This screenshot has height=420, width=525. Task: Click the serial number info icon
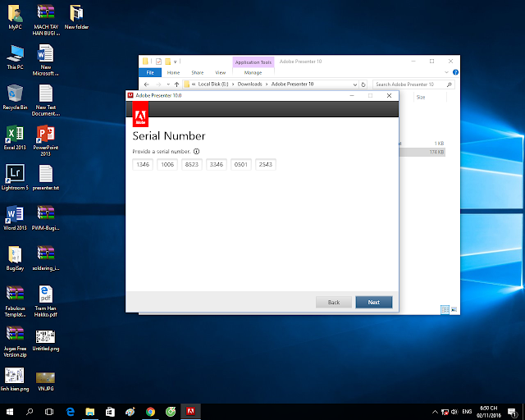tap(197, 152)
